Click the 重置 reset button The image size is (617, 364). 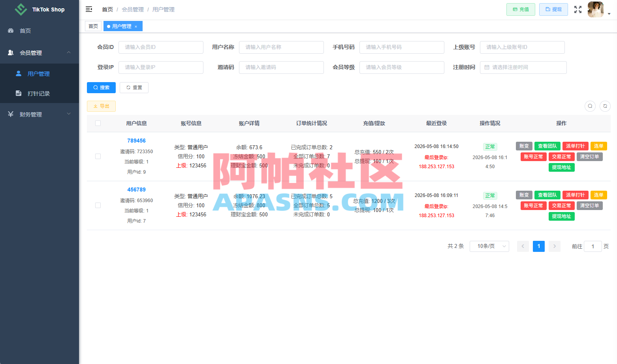coord(134,88)
